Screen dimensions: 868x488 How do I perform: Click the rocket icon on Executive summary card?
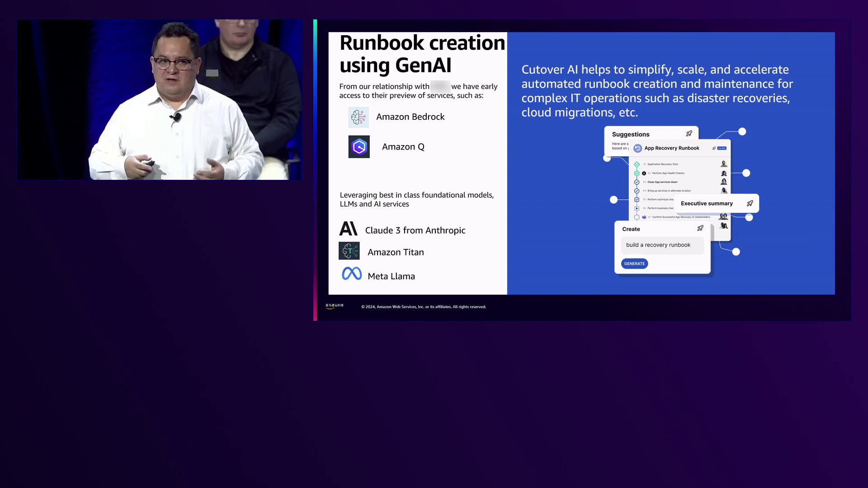pos(750,203)
